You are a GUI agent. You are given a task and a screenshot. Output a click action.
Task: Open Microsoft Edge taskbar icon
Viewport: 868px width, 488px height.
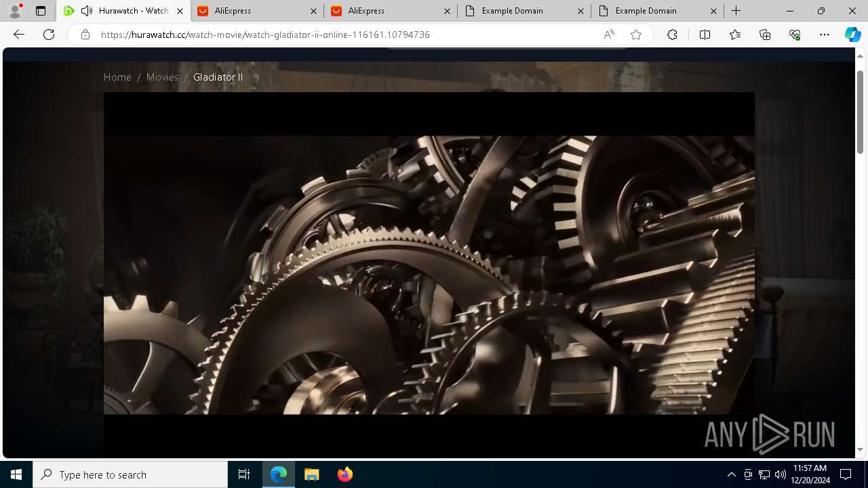(279, 474)
